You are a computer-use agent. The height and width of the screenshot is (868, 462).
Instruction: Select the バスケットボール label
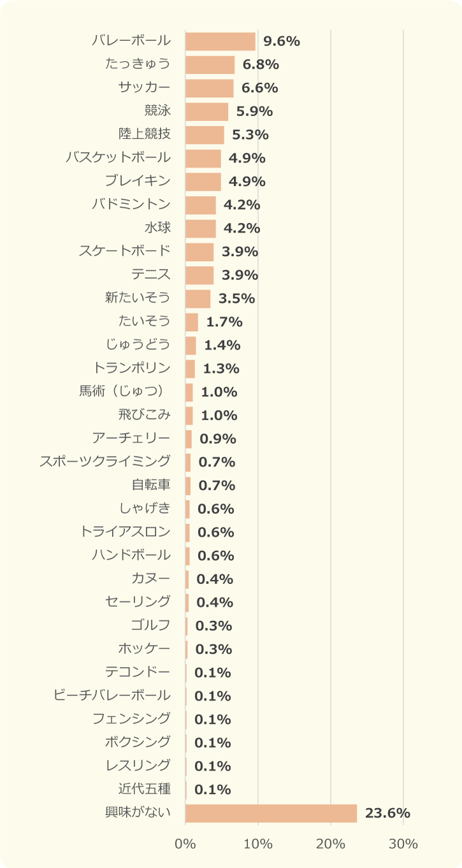point(119,157)
